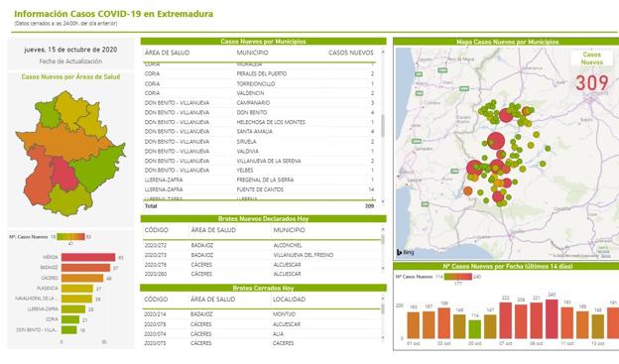Sort table by CASOS NUEVOS column header

pyautogui.click(x=350, y=53)
